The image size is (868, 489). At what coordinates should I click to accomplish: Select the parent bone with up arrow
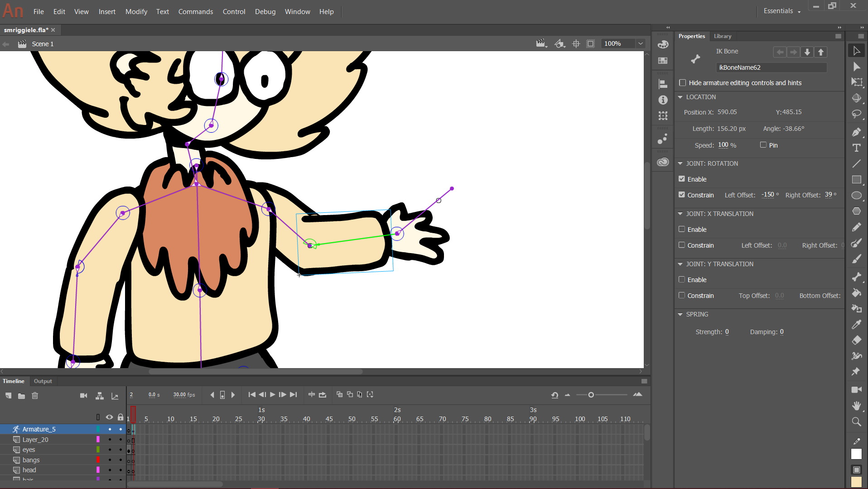[821, 52]
